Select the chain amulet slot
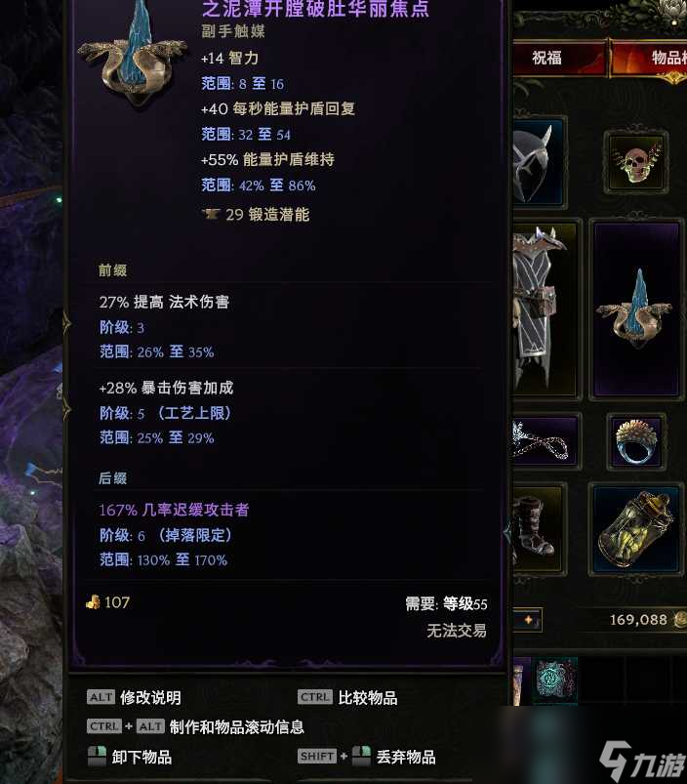 [x=546, y=441]
